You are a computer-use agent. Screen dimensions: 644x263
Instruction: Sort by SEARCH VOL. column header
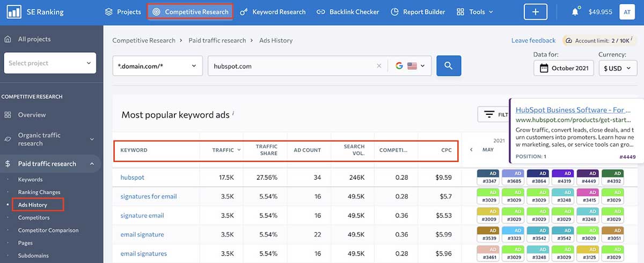354,150
